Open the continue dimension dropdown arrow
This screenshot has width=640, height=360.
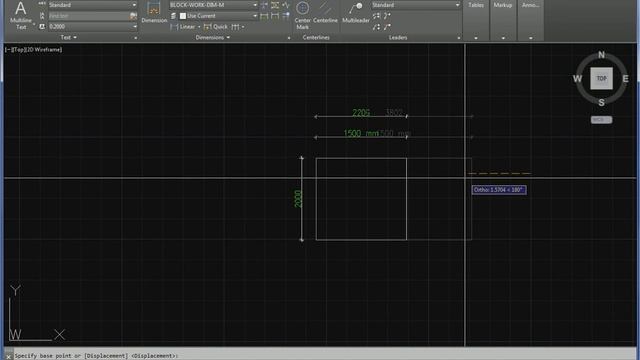click(x=243, y=27)
